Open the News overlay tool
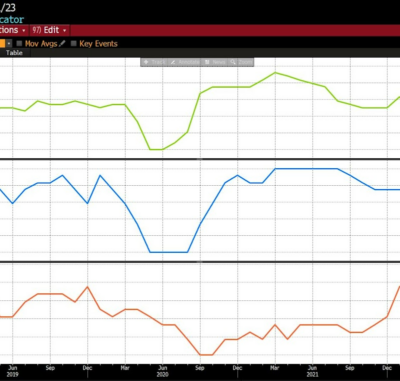 tap(215, 62)
